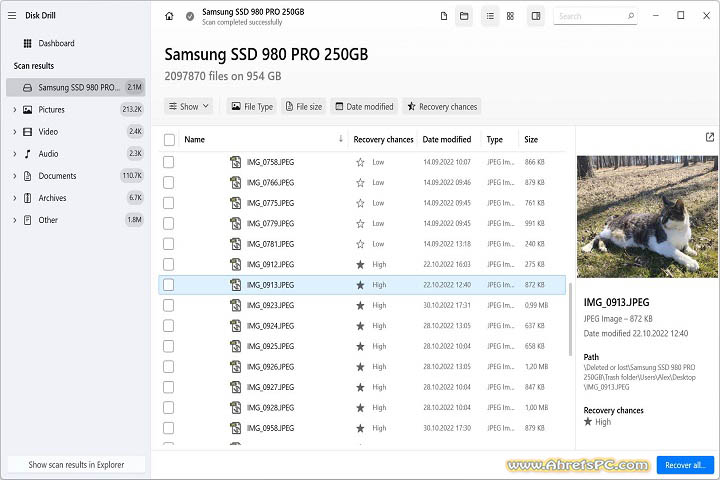Open the Dashboard link
This screenshot has width=720, height=480.
click(56, 43)
